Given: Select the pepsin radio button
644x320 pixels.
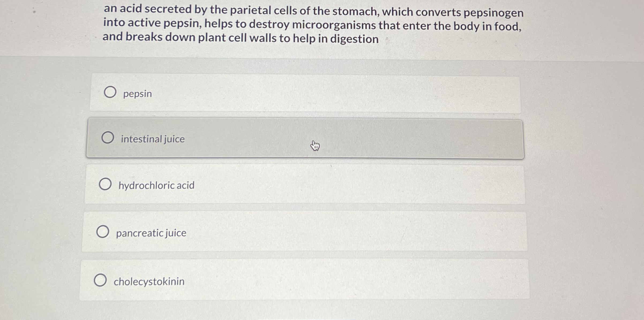Looking at the screenshot, I should click(x=111, y=93).
